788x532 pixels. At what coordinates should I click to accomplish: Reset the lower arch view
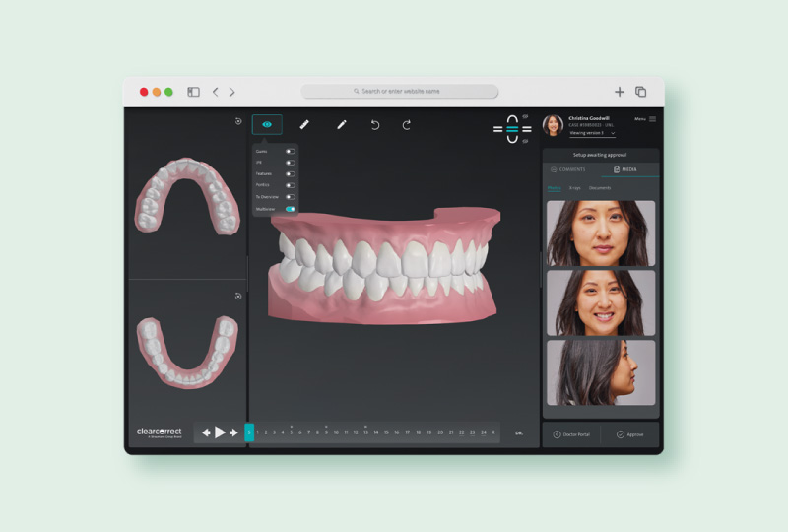coord(238,296)
